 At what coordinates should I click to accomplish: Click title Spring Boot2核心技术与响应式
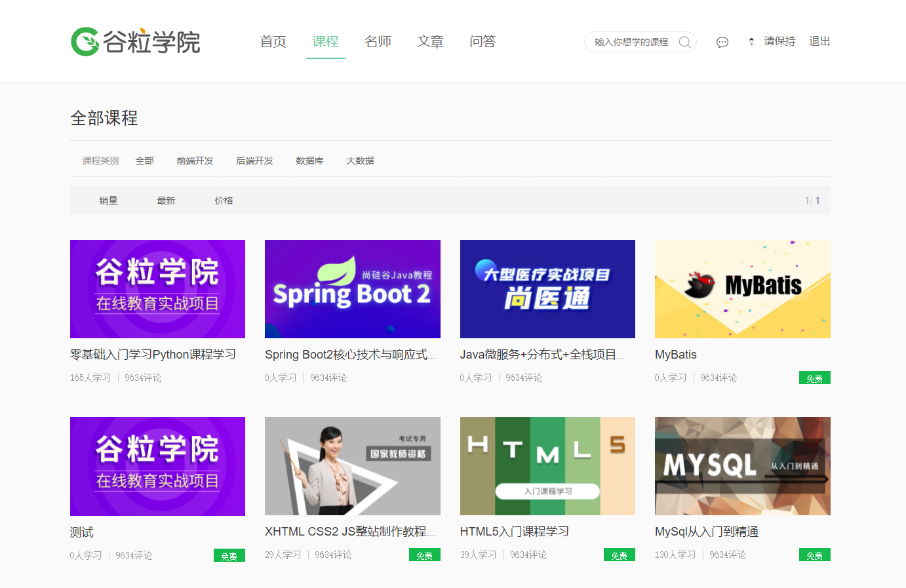[350, 355]
